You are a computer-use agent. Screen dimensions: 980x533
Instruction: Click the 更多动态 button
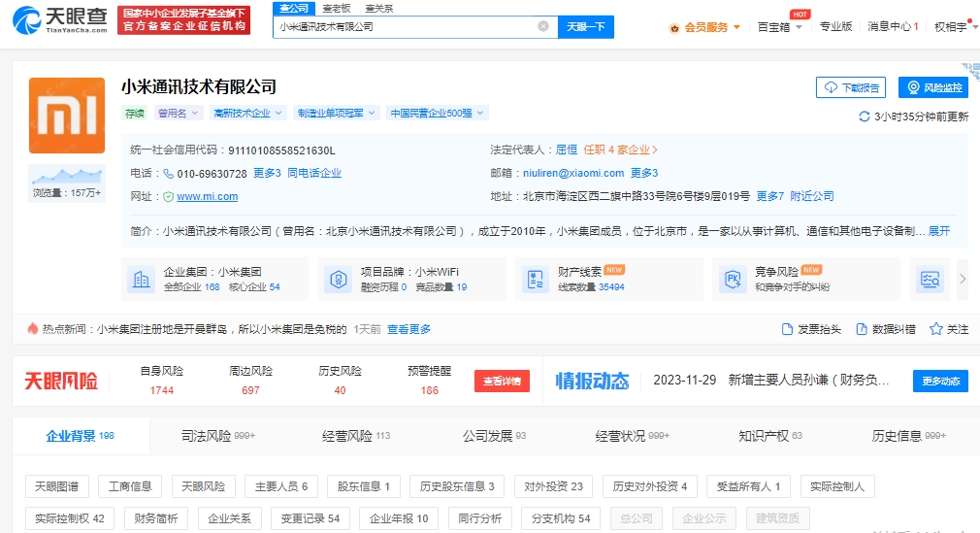[940, 381]
